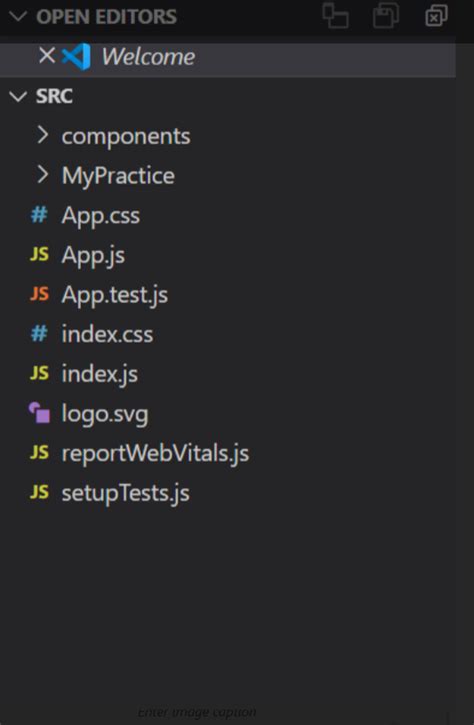This screenshot has width=474, height=725.
Task: Collapse the SRC folder section
Action: [x=18, y=96]
